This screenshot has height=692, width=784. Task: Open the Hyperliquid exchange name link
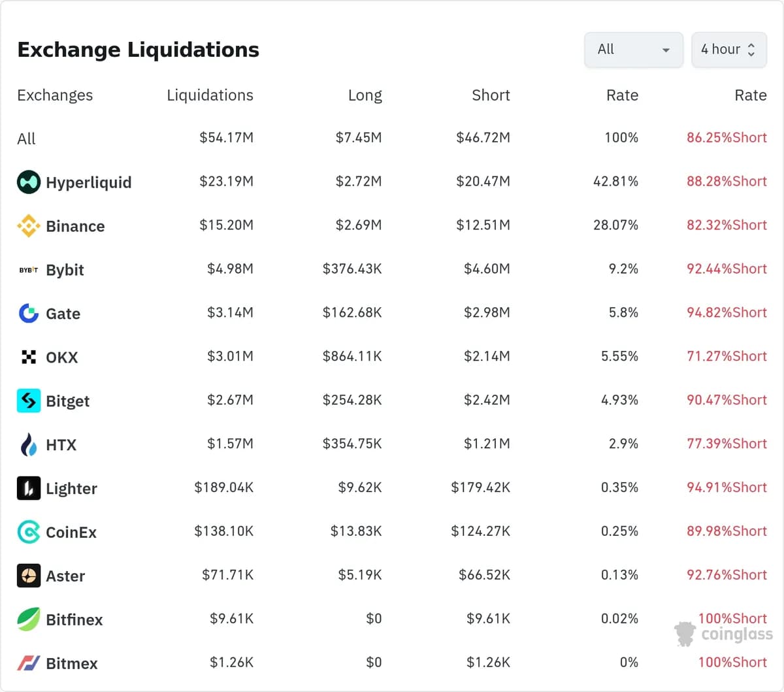tap(89, 182)
